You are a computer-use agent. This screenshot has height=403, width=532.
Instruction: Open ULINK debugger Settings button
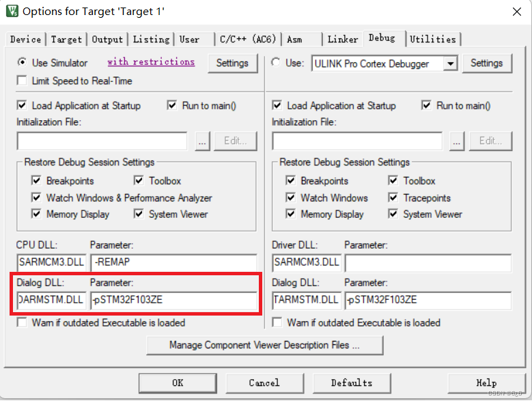(x=486, y=63)
